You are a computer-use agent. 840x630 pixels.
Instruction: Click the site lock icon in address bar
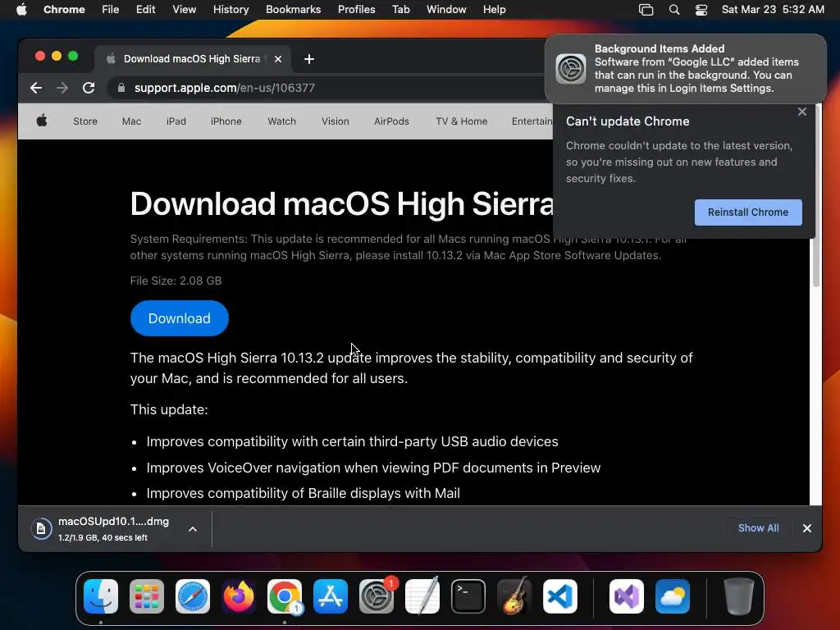click(121, 88)
